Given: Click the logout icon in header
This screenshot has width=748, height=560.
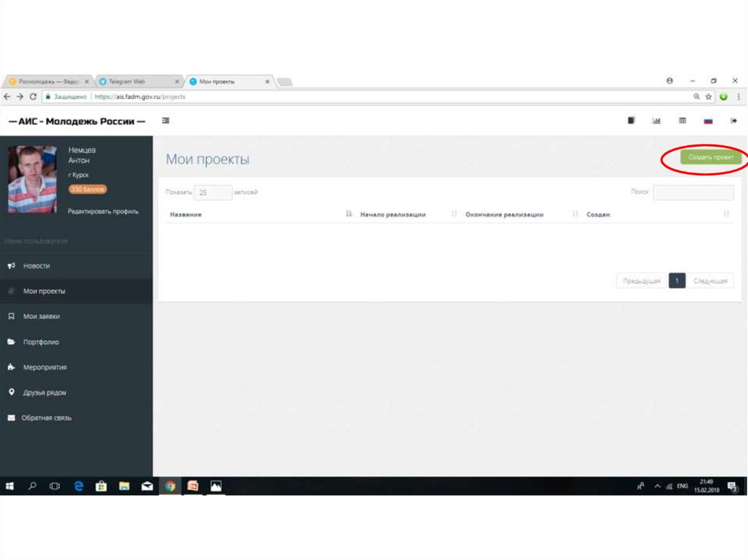Looking at the screenshot, I should 733,120.
